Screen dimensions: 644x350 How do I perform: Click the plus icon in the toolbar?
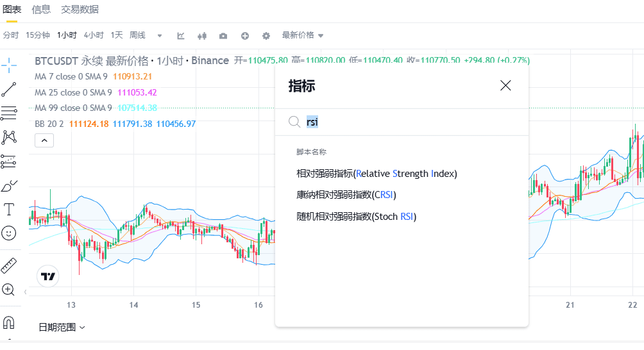(245, 36)
